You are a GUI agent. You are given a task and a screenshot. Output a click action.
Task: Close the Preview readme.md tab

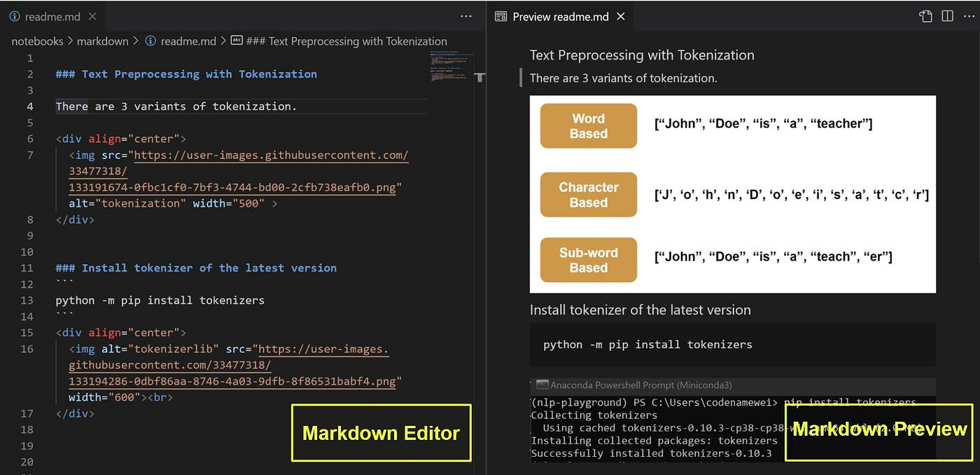[x=620, y=16]
